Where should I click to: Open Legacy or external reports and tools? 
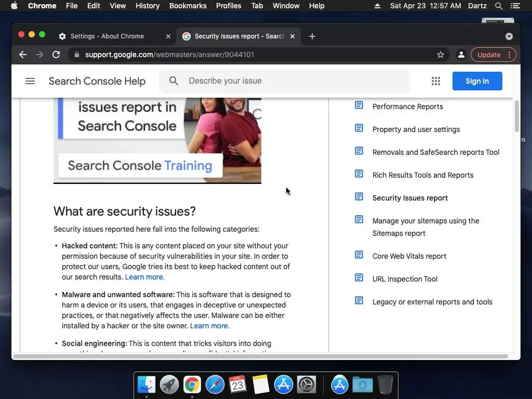[432, 302]
